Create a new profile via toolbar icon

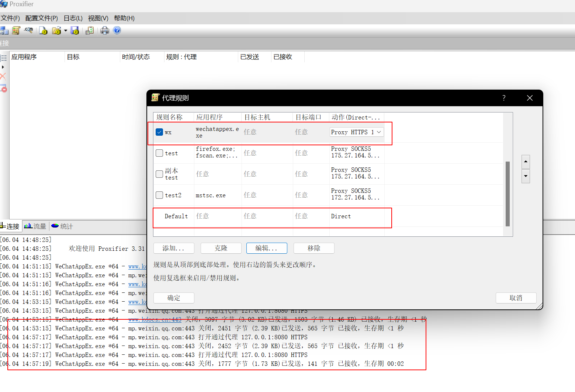(44, 31)
